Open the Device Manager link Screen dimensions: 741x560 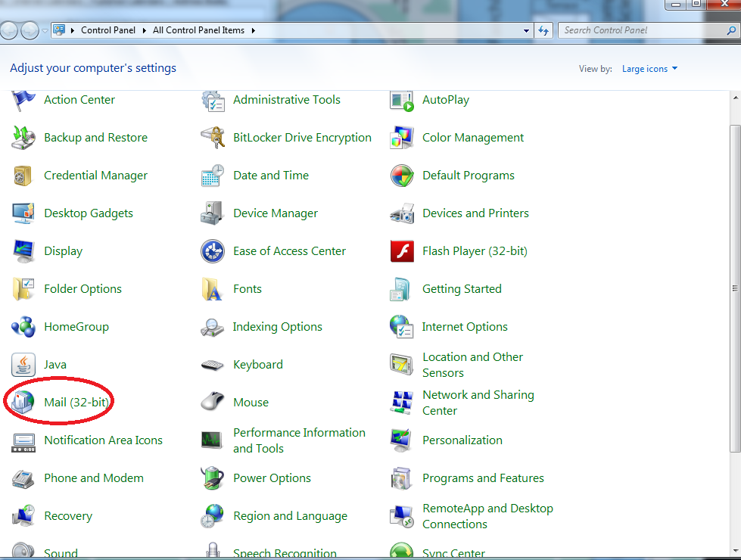pos(276,213)
